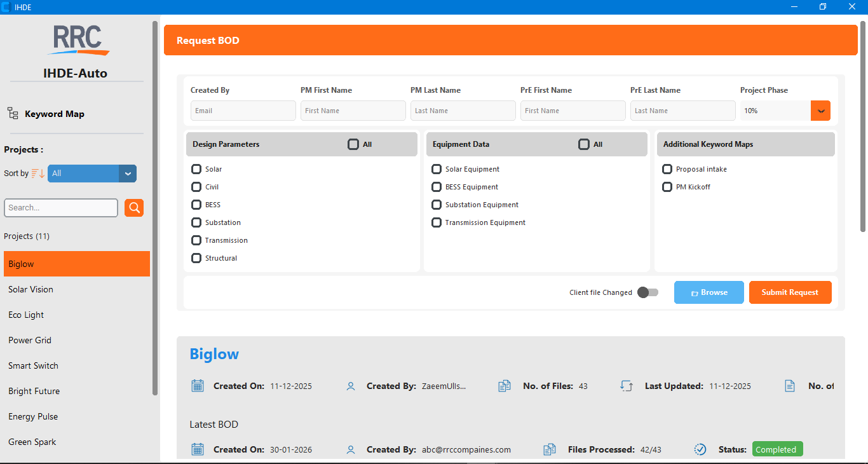
Task: Click the RRC logo in sidebar
Action: tap(78, 39)
